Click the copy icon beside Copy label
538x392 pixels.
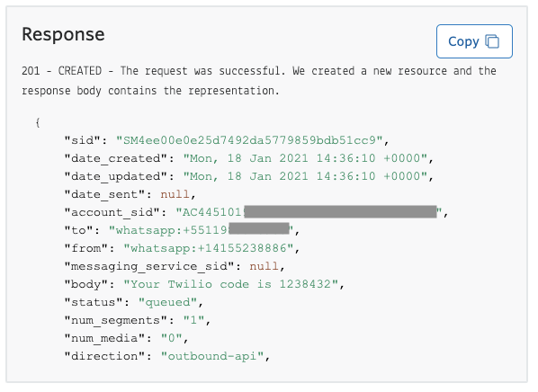click(x=492, y=41)
